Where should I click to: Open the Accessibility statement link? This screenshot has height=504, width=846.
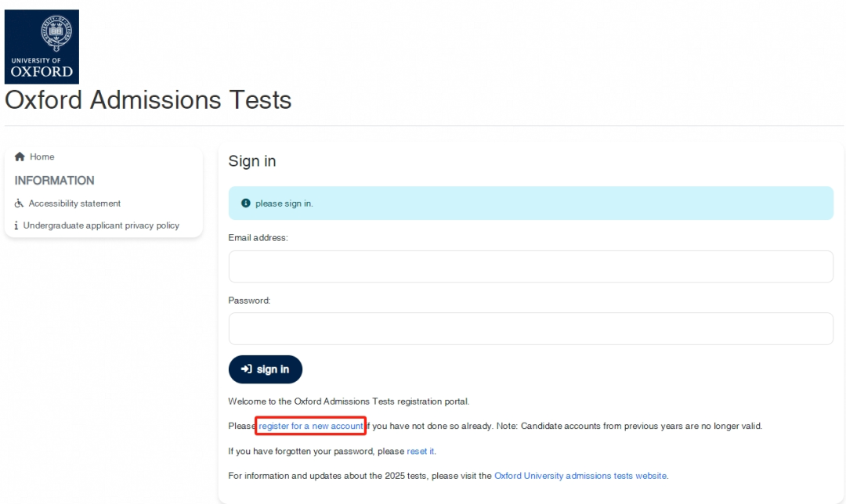point(74,203)
